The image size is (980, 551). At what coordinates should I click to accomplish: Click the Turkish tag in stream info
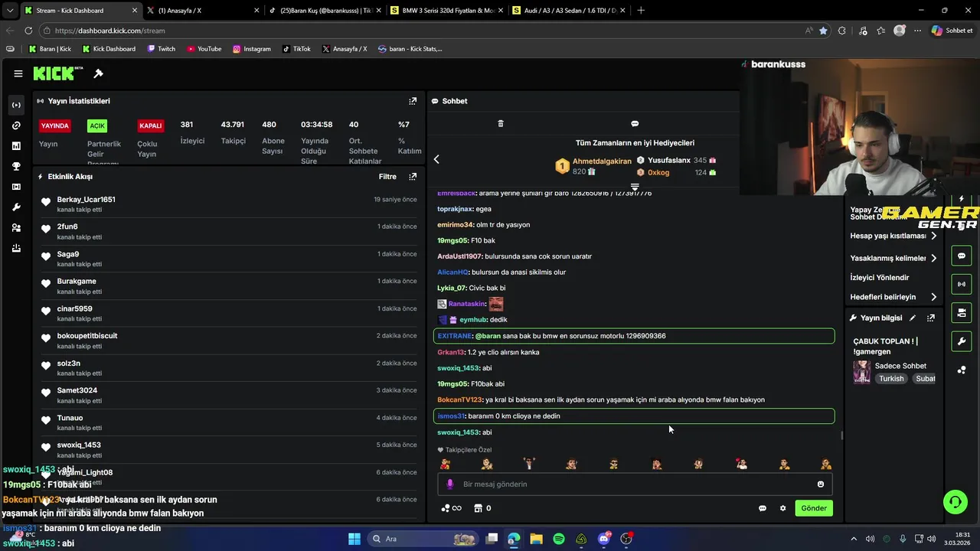point(891,379)
